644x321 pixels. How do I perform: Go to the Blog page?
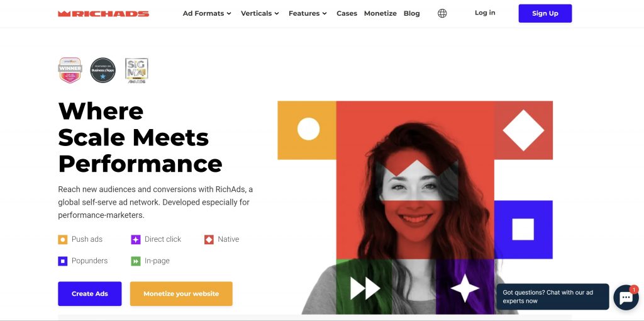411,13
